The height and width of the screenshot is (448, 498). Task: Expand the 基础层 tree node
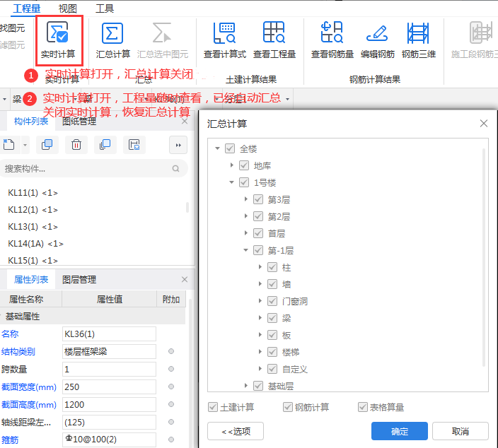[x=246, y=386]
